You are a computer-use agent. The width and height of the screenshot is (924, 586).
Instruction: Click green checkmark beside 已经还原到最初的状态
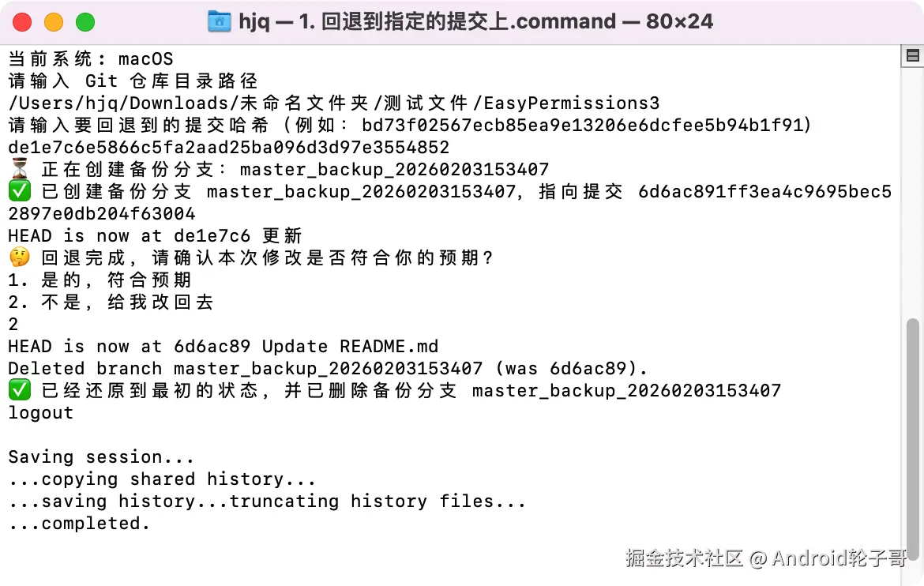tap(19, 390)
